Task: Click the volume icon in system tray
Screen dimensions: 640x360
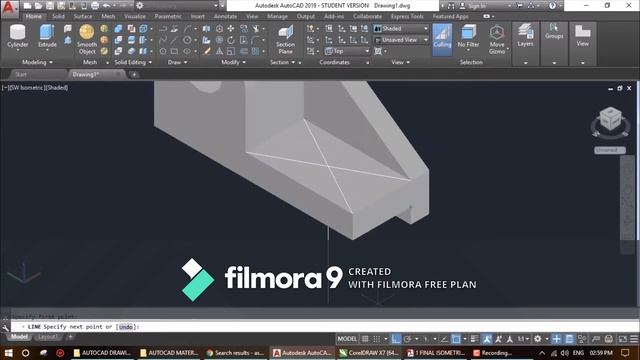Action: coord(564,353)
